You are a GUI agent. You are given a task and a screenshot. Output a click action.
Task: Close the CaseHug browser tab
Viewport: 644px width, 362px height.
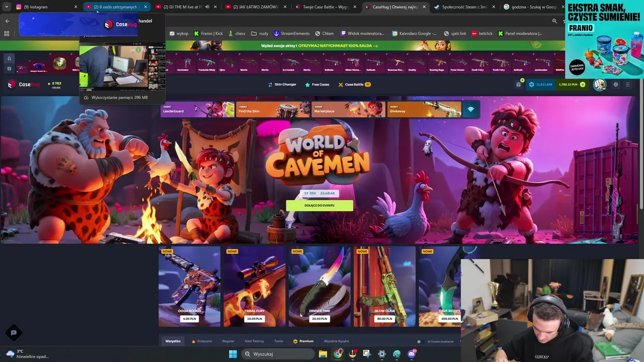point(424,7)
